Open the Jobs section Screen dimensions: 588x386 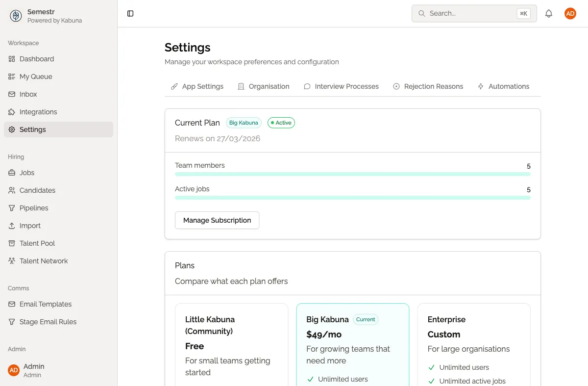click(27, 173)
